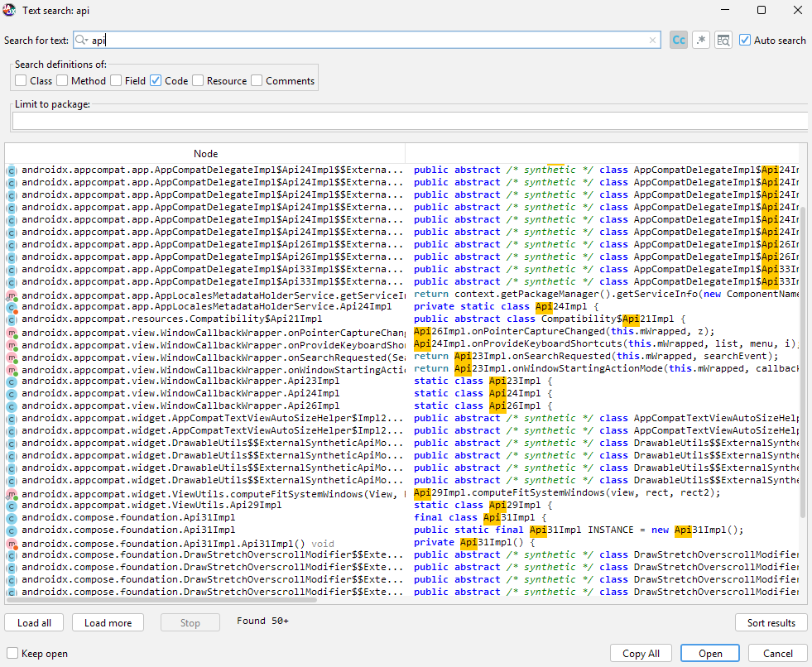Tick the Keep open checkbox
The image size is (812, 667).
point(12,653)
